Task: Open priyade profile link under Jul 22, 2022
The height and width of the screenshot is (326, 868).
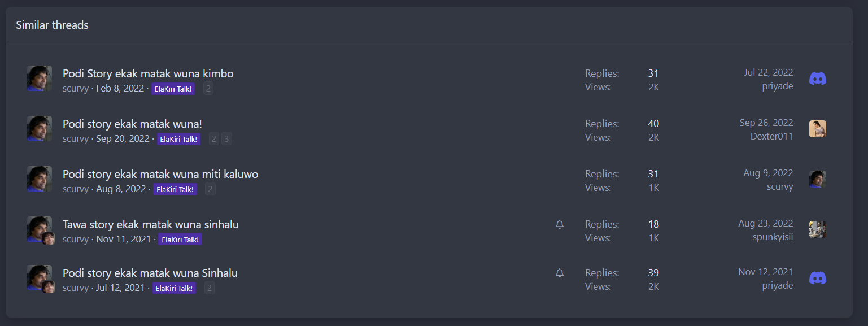Action: coord(778,86)
